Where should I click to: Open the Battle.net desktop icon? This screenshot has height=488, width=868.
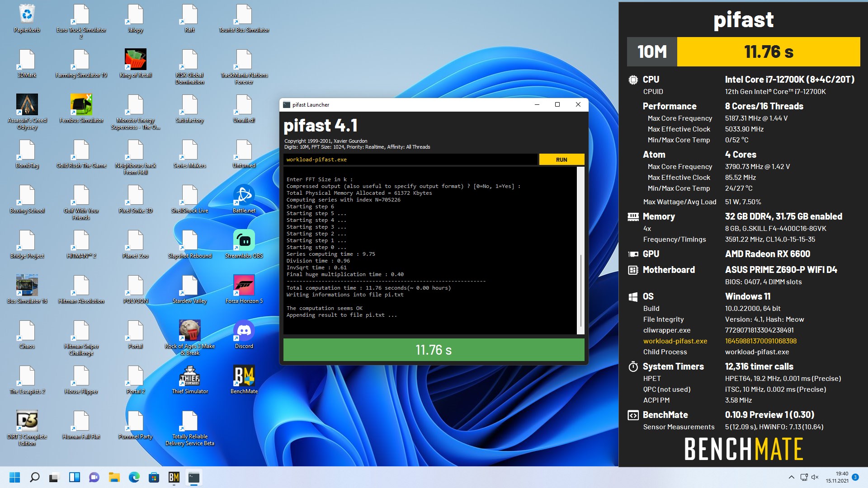(244, 199)
